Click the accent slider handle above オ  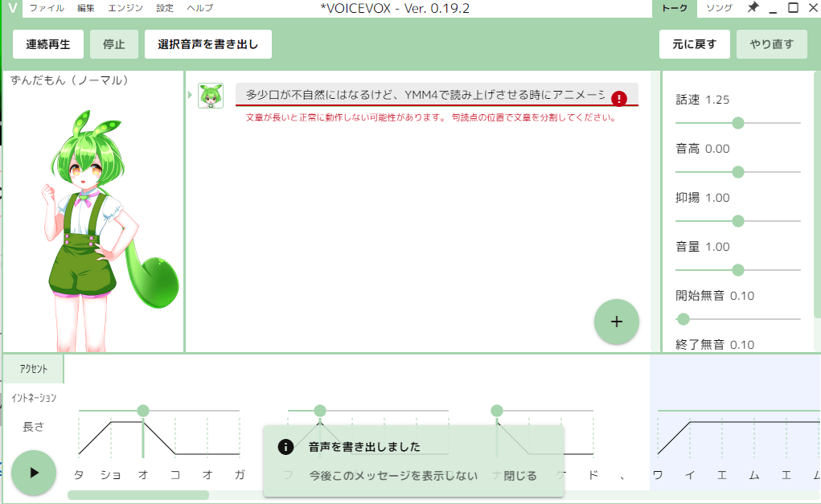pyautogui.click(x=143, y=411)
